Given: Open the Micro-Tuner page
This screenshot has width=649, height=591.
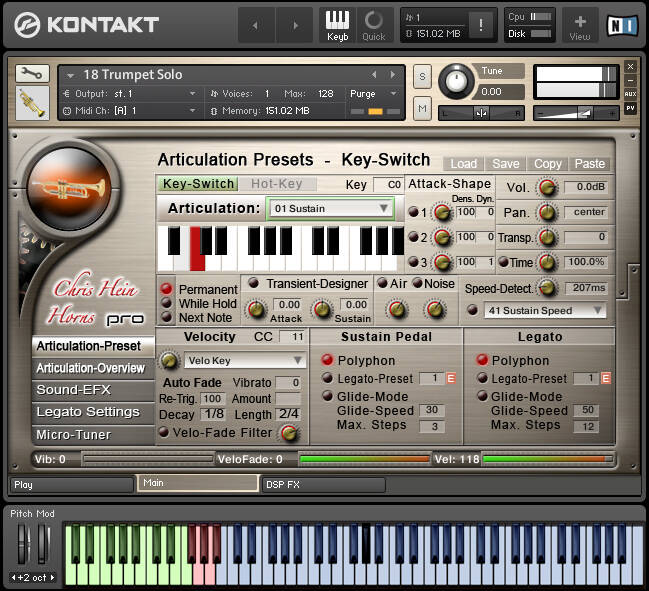Looking at the screenshot, I should click(93, 435).
